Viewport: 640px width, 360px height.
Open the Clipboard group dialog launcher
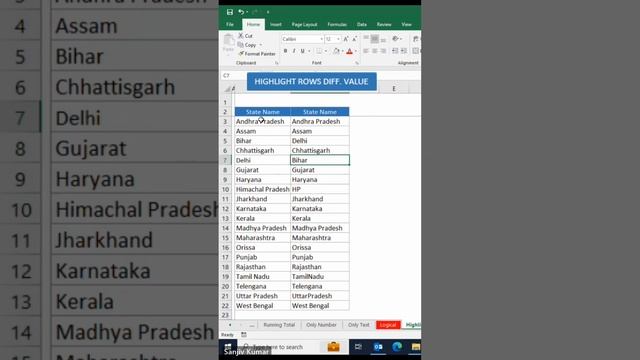tap(277, 63)
